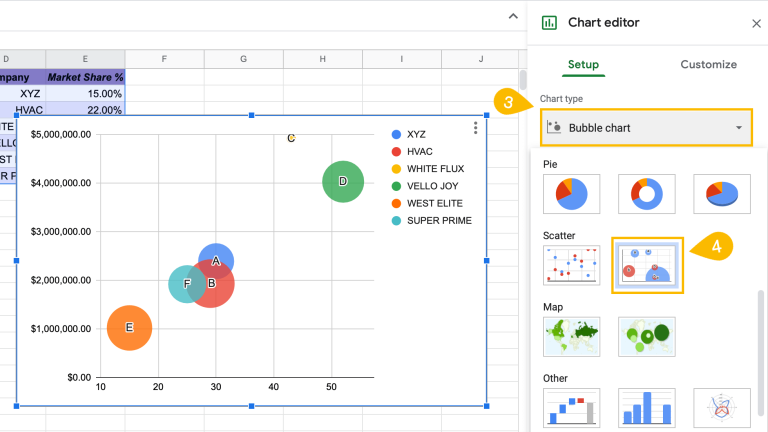Select the geo map chart type
Viewport: 768px width, 432px height.
(572, 337)
